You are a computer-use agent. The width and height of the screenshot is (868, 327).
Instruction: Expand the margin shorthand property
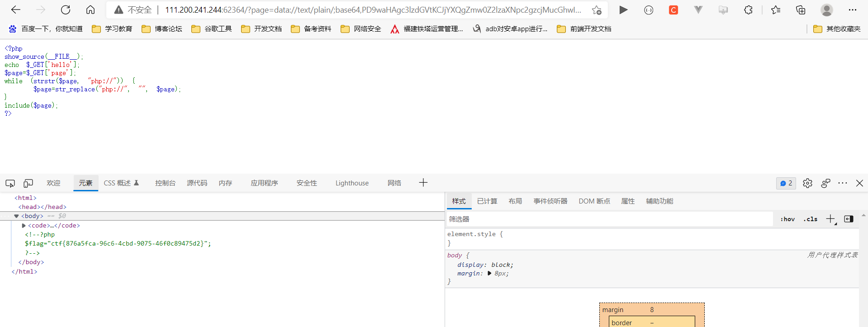[x=489, y=273]
